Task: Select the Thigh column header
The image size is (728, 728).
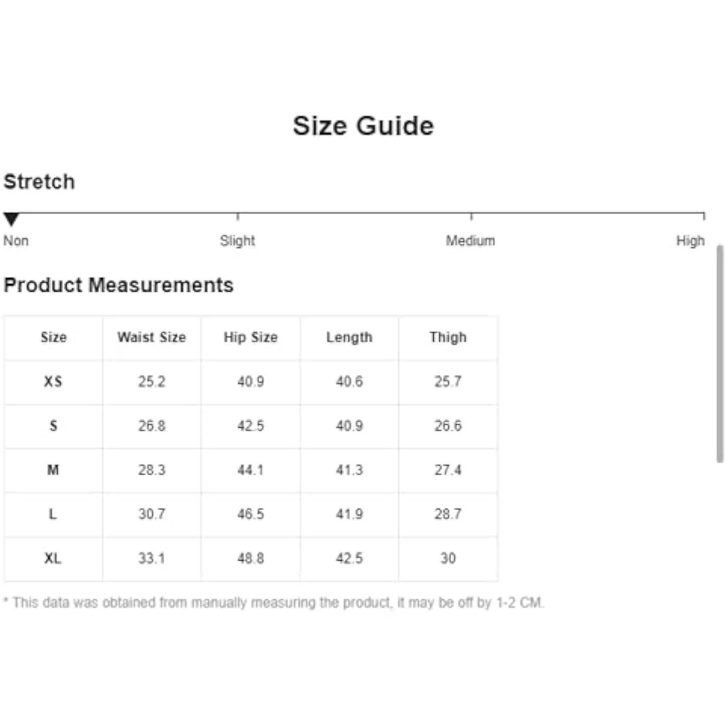Action: pyautogui.click(x=448, y=337)
